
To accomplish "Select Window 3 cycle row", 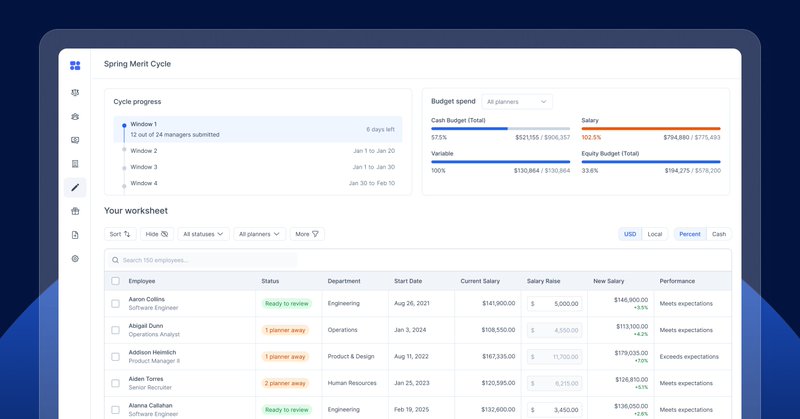I will point(258,167).
